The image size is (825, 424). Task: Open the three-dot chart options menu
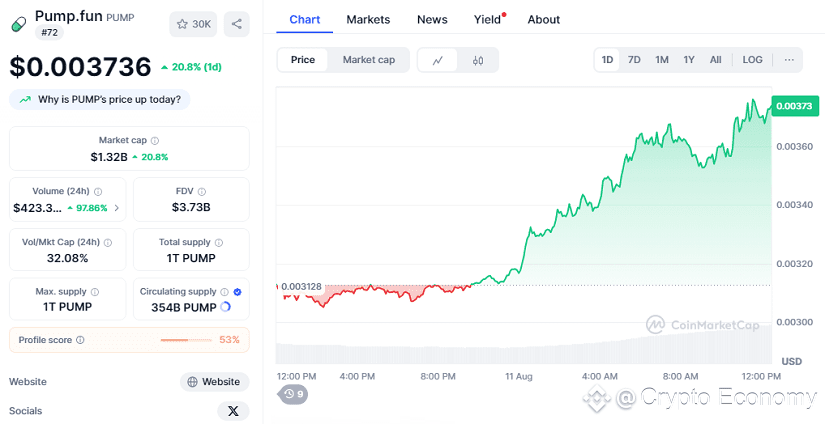[789, 60]
